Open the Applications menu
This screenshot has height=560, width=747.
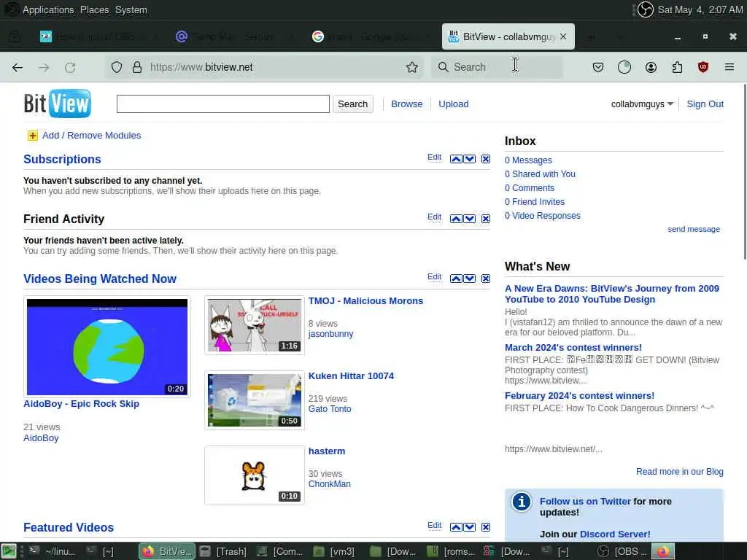[48, 9]
